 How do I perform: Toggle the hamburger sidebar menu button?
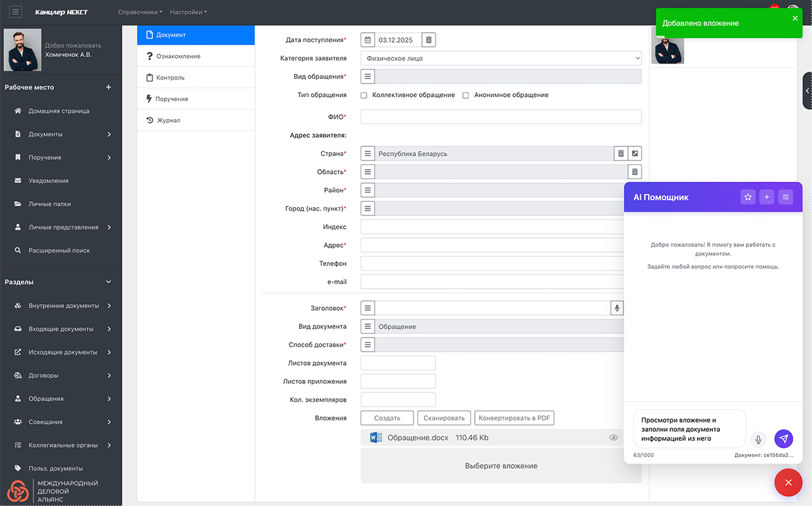tap(15, 12)
